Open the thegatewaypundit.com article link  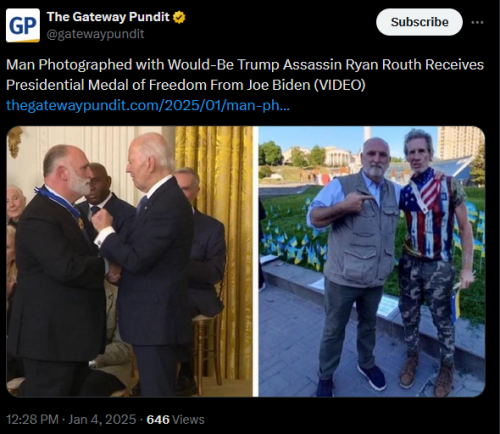coord(148,105)
